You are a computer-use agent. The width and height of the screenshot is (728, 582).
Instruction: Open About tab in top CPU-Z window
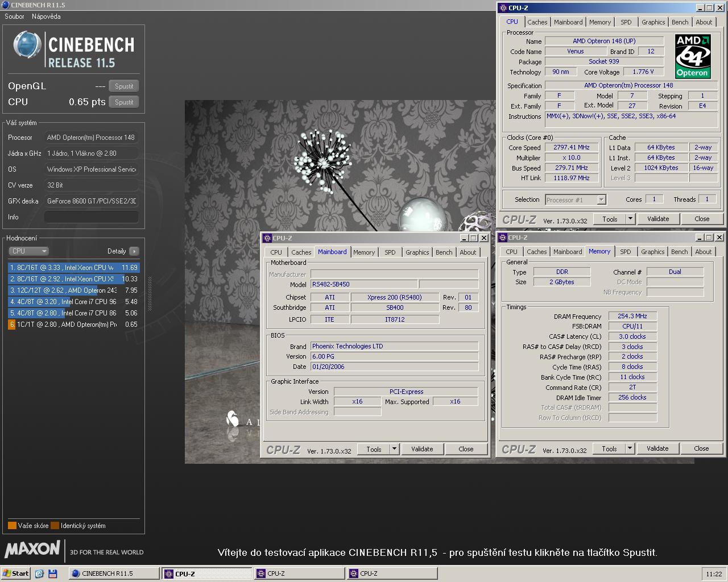(x=704, y=22)
